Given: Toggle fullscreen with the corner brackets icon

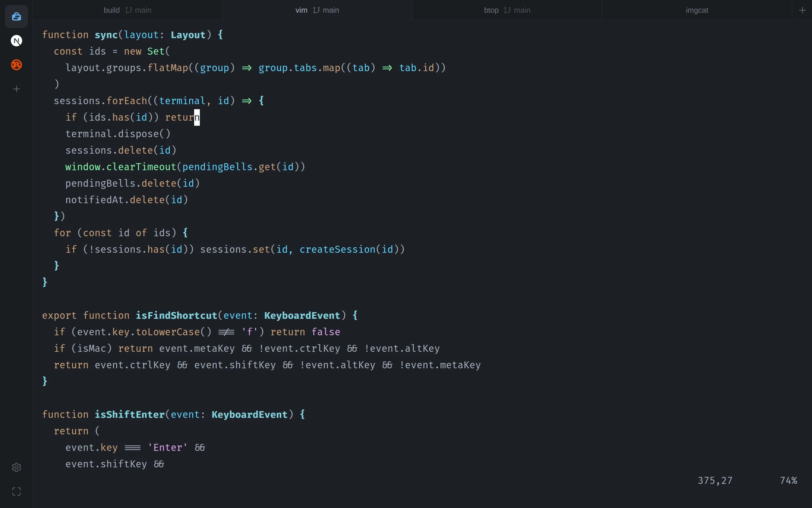Looking at the screenshot, I should (16, 491).
